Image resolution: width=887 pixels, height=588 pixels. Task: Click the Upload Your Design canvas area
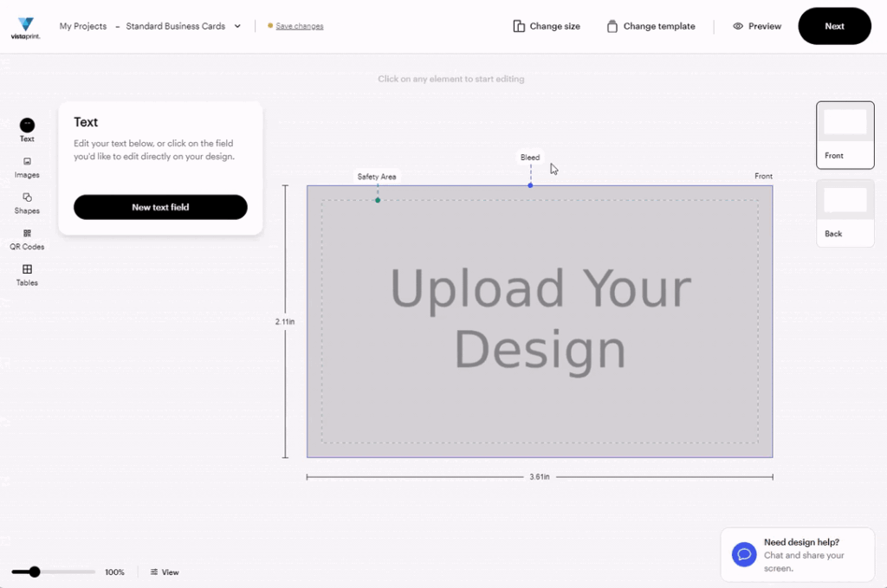coord(540,321)
